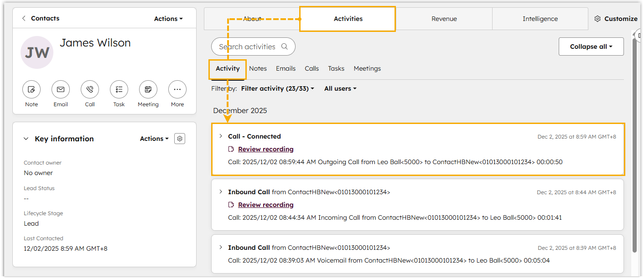
Task: Open the Collapse all dropdown button
Action: 591,46
